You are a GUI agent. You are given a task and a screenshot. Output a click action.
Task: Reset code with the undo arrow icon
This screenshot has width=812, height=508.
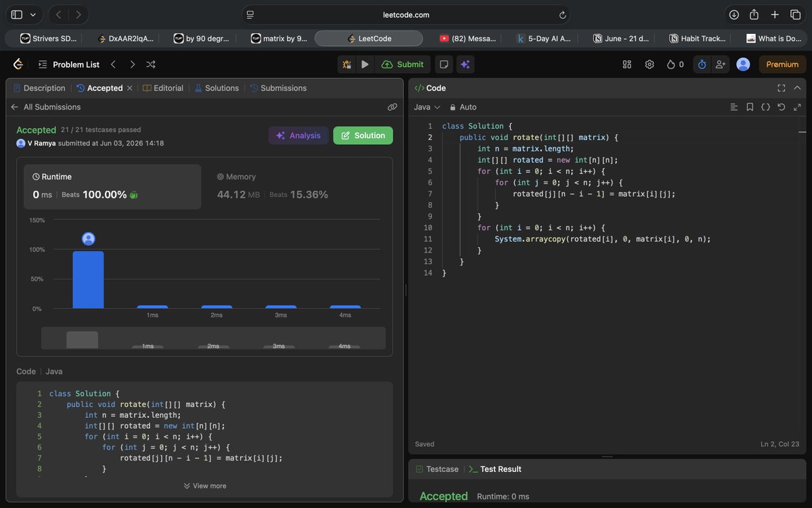click(782, 107)
